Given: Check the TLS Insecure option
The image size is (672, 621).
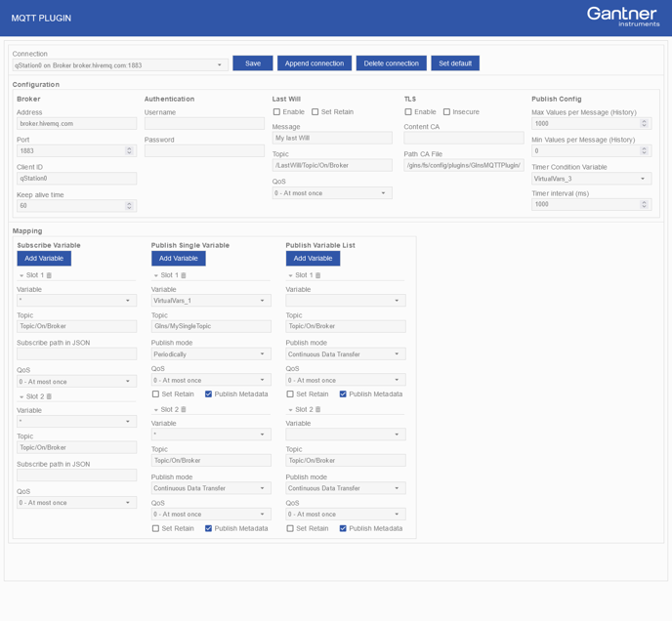Looking at the screenshot, I should click(x=446, y=112).
